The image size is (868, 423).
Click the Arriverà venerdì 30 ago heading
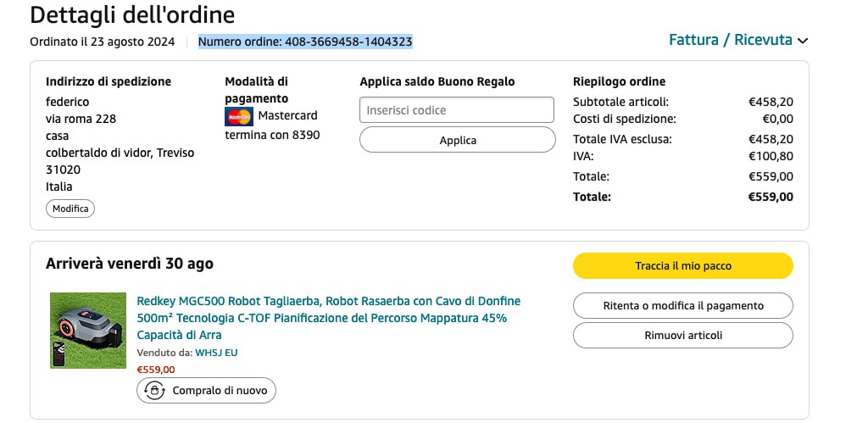130,264
